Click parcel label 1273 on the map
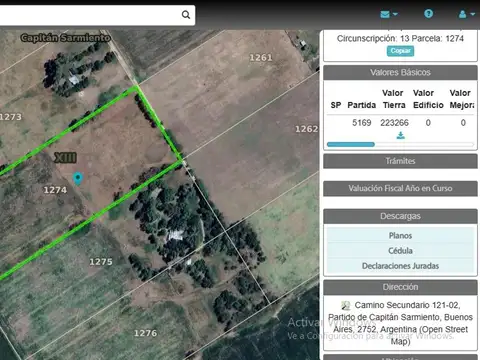Screen dimensions: 480x360 coord(11,117)
